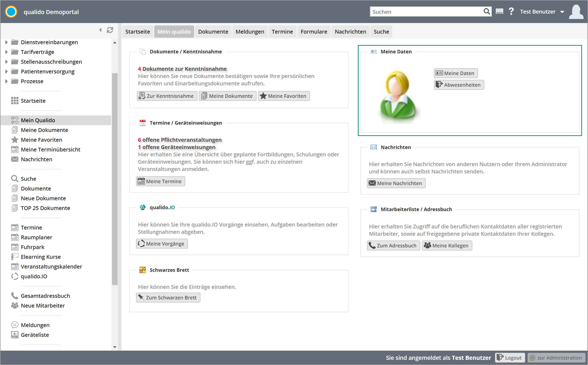588x365 pixels.
Task: Switch to the Formulare tab
Action: click(314, 31)
